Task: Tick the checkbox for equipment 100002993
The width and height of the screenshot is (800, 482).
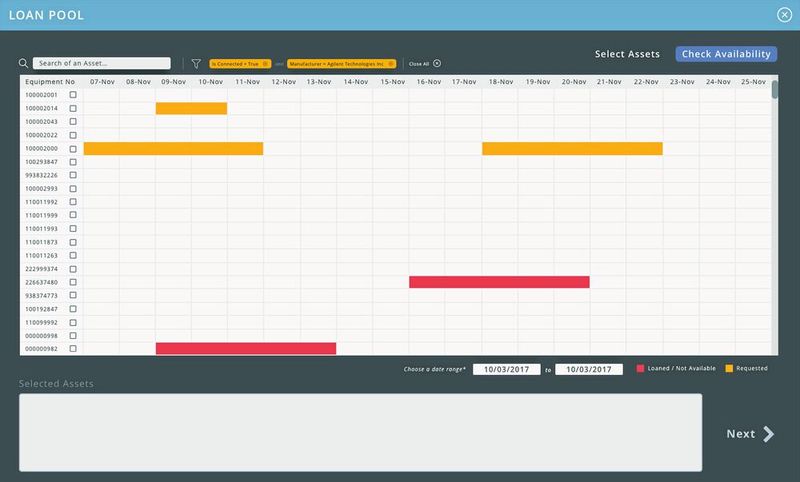Action: [73, 189]
